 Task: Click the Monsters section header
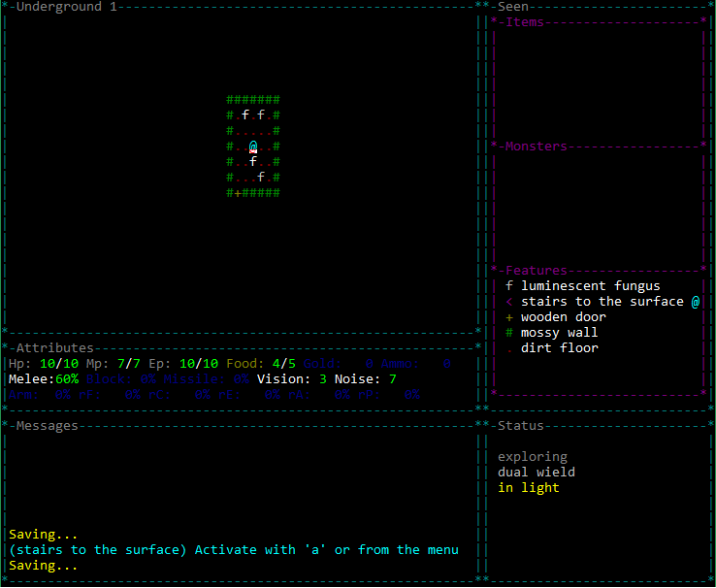(x=537, y=147)
